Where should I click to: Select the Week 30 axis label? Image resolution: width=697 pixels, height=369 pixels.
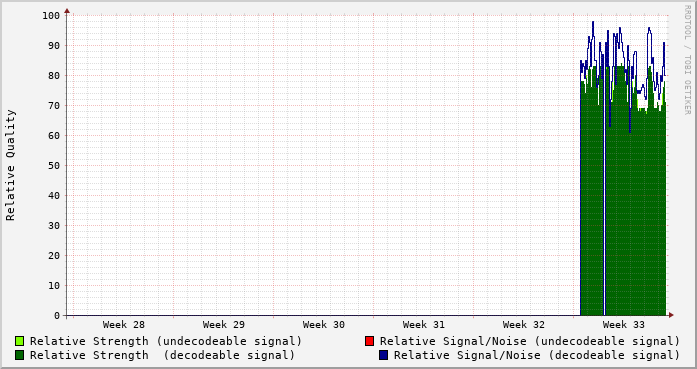[x=324, y=325]
